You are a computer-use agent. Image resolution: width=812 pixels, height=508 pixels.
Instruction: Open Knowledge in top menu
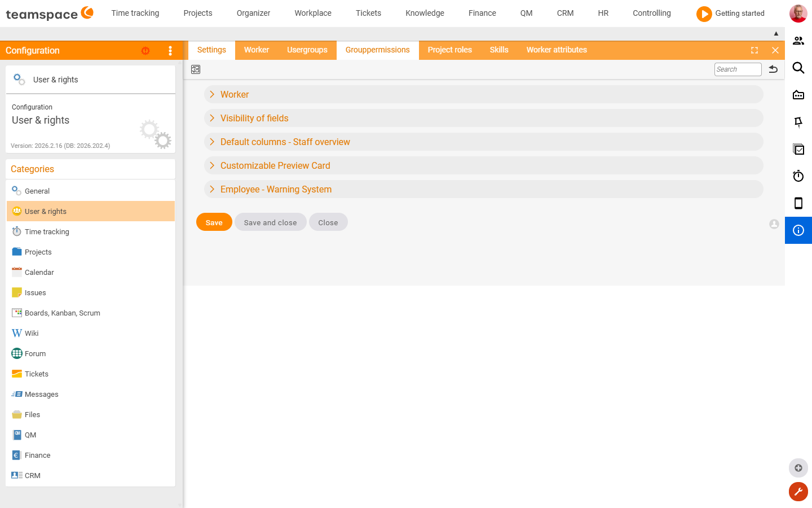click(x=425, y=13)
